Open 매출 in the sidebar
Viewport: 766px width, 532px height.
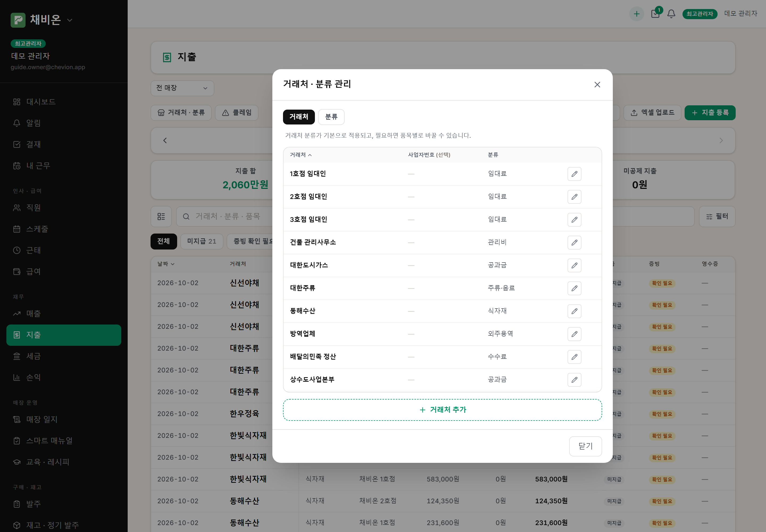coord(64,314)
